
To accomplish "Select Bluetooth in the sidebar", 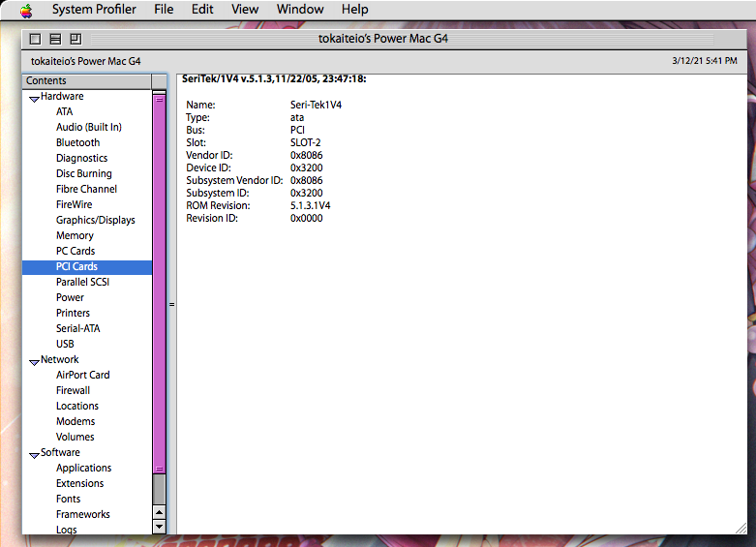I will [x=77, y=142].
